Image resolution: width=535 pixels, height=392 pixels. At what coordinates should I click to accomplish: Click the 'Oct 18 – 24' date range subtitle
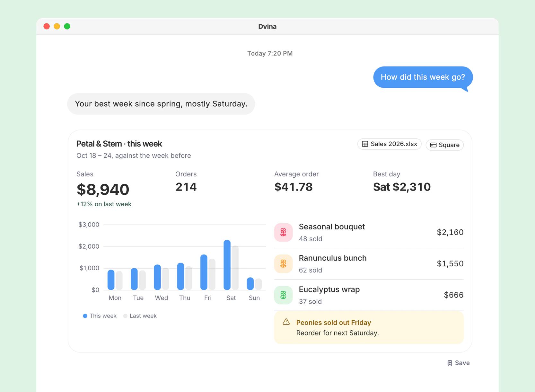(134, 156)
